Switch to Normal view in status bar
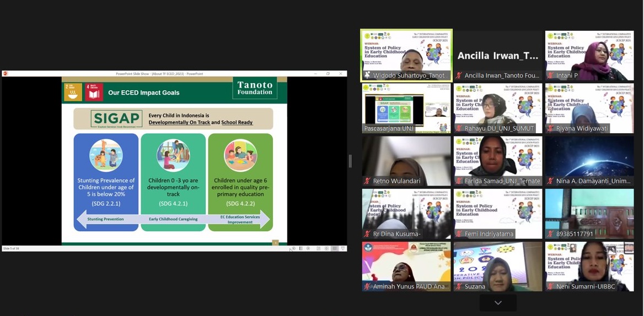 [x=319, y=248]
